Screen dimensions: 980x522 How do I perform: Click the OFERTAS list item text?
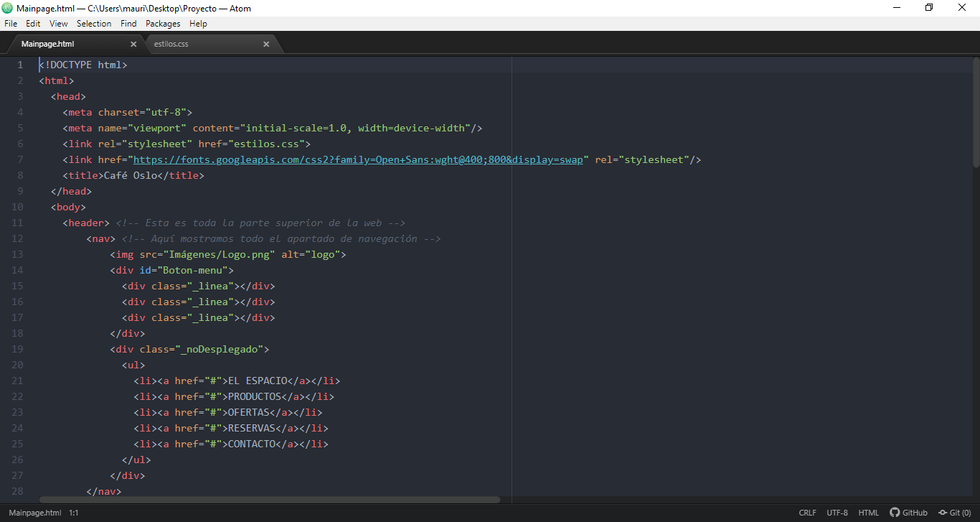coord(248,412)
